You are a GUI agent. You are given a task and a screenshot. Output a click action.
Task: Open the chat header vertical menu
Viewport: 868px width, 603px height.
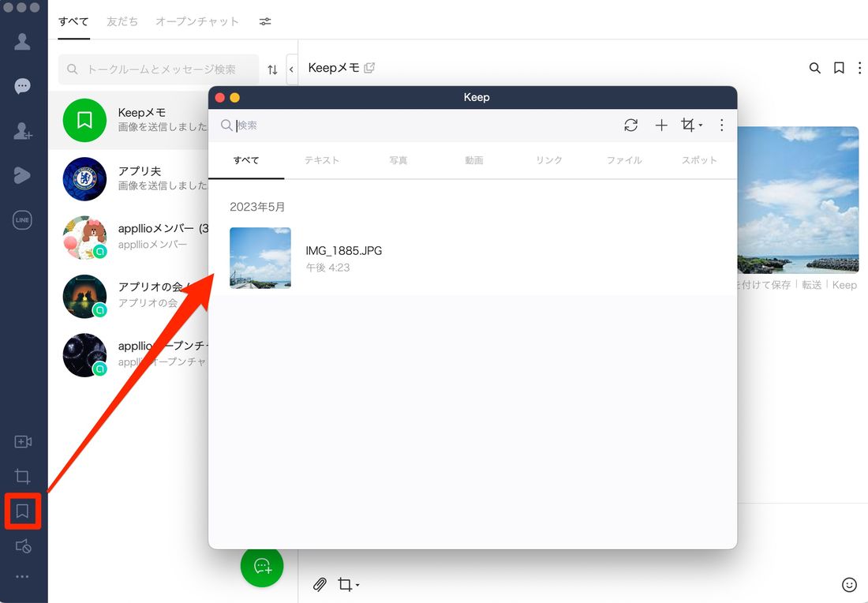pyautogui.click(x=859, y=68)
